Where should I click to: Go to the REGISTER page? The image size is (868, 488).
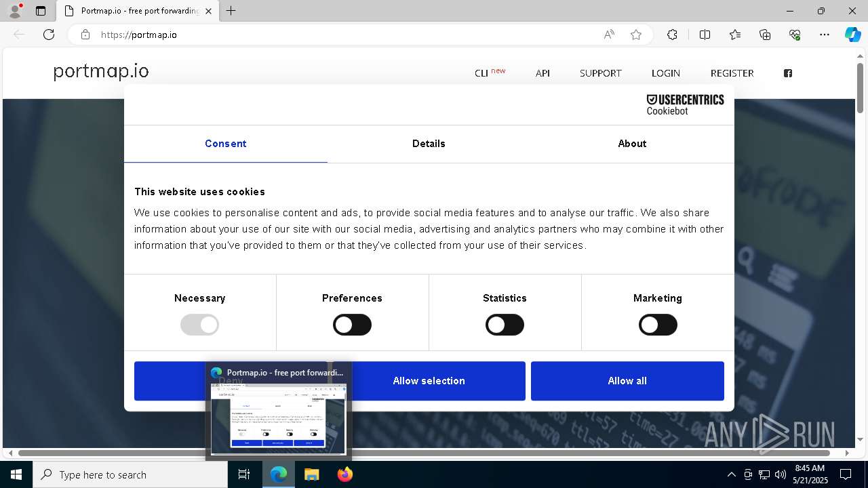coord(732,73)
